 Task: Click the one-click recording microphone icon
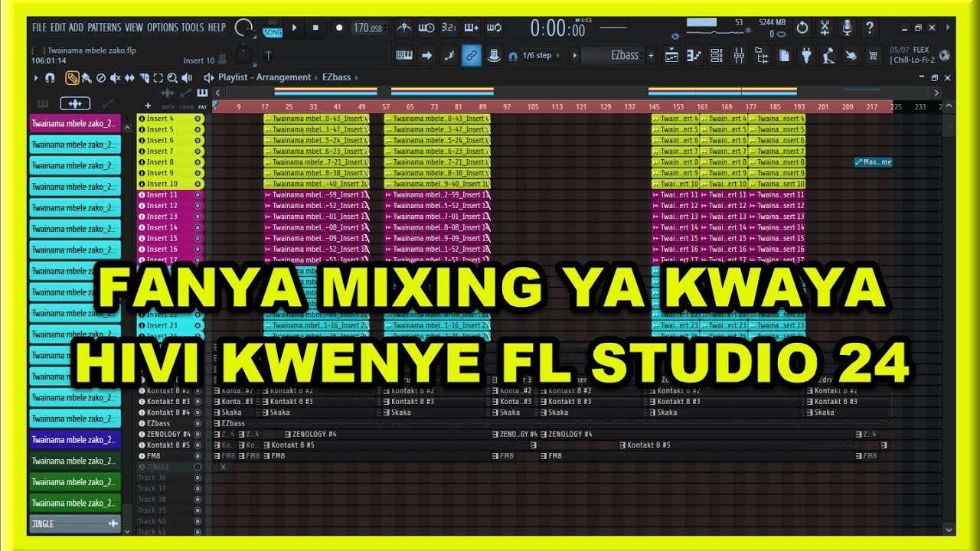[847, 28]
